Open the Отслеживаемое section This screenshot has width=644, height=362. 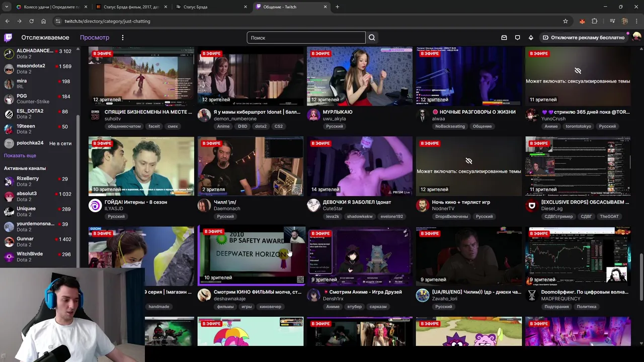pyautogui.click(x=45, y=38)
